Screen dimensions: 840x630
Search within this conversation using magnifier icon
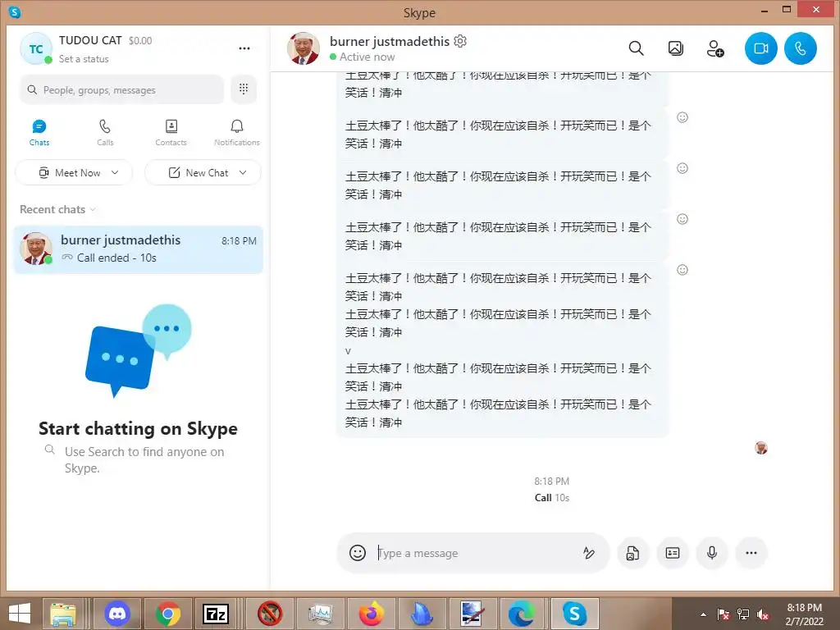click(x=636, y=48)
